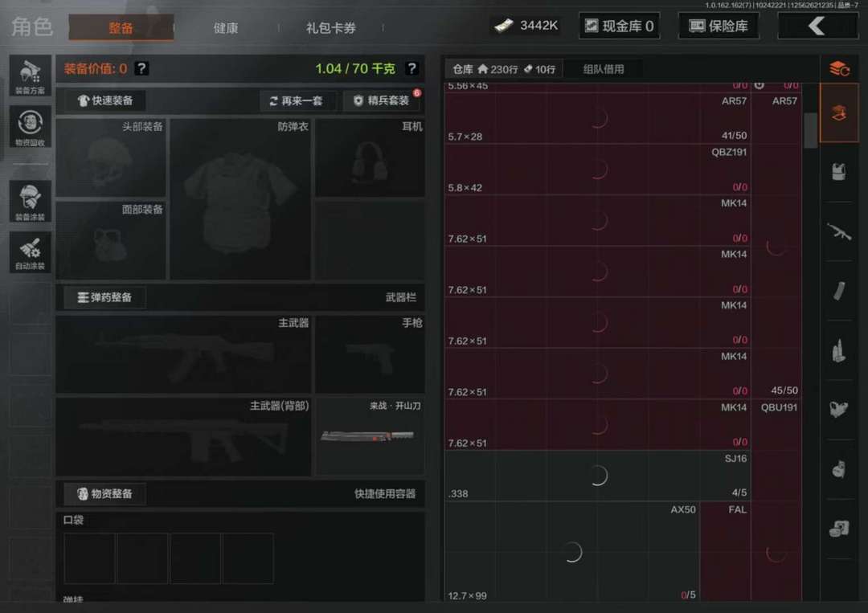Open the 组队借用 tab
The height and width of the screenshot is (613, 868).
(x=604, y=69)
